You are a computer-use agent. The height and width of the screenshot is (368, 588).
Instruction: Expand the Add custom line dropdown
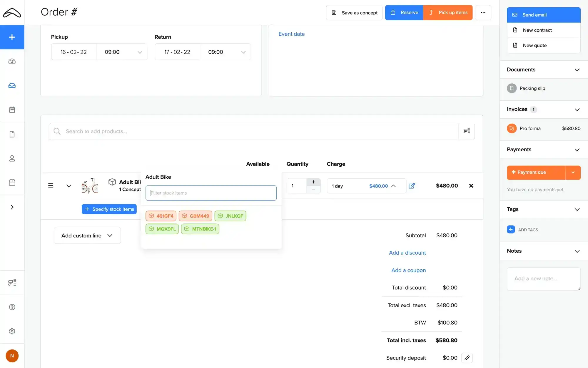click(x=87, y=235)
